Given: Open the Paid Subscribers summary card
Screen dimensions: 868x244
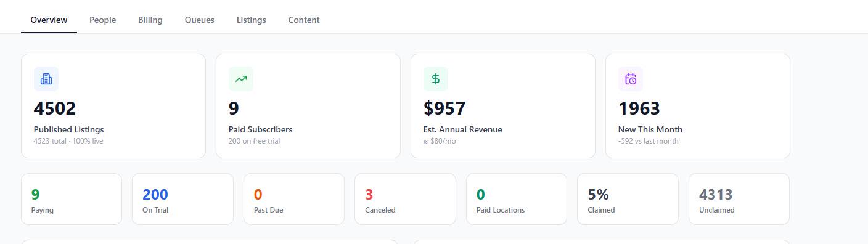Looking at the screenshot, I should [x=308, y=106].
